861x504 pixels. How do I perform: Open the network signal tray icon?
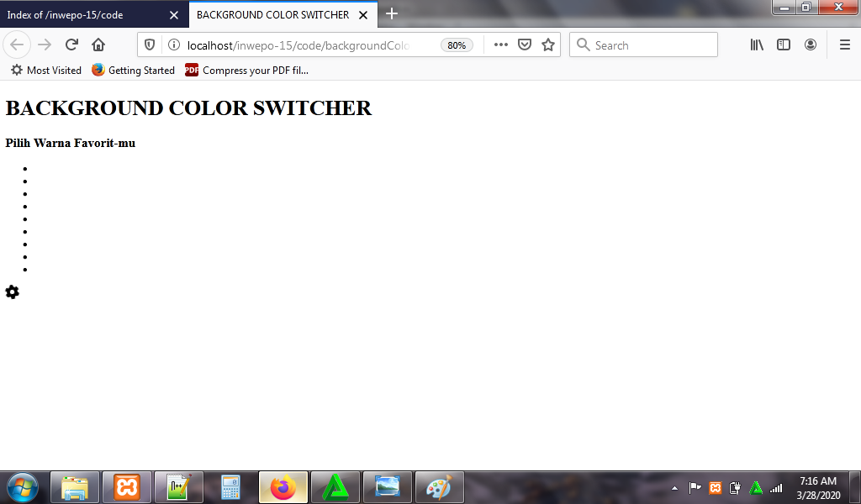[x=776, y=487]
